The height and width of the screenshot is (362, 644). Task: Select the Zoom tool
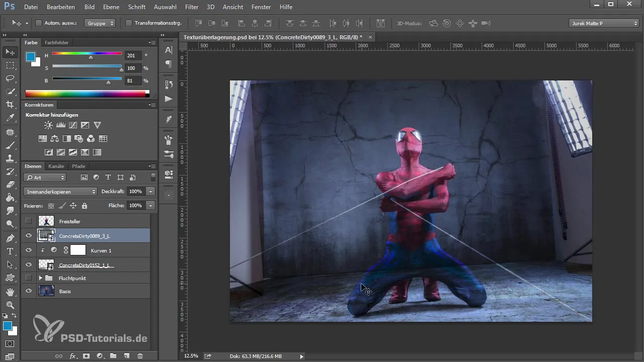(10, 305)
